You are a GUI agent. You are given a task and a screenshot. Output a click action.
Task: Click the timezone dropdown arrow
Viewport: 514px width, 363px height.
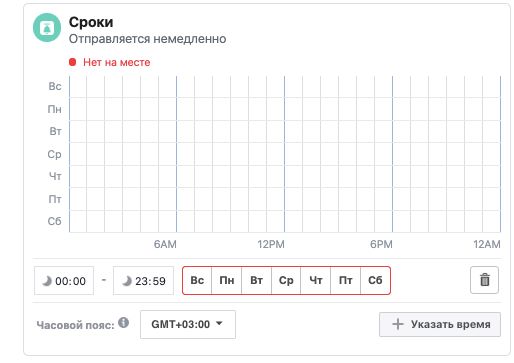click(219, 323)
